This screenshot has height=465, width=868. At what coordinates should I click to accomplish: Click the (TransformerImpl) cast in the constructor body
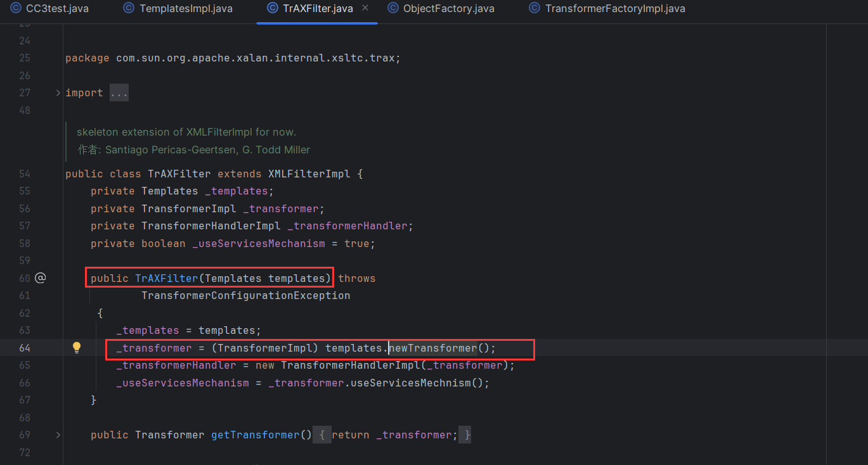(x=265, y=348)
